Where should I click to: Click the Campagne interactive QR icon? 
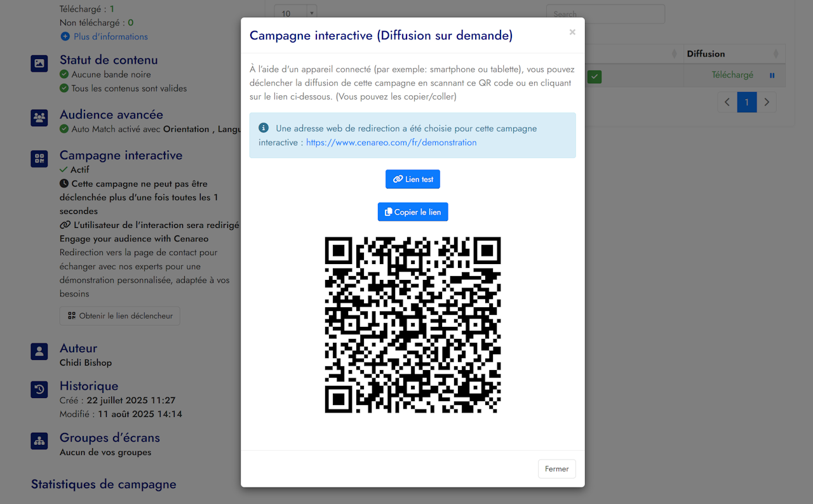tap(39, 159)
